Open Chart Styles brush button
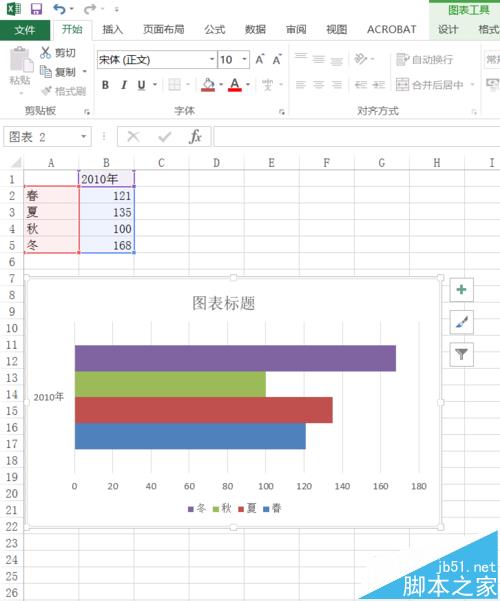500x601 pixels. click(461, 322)
